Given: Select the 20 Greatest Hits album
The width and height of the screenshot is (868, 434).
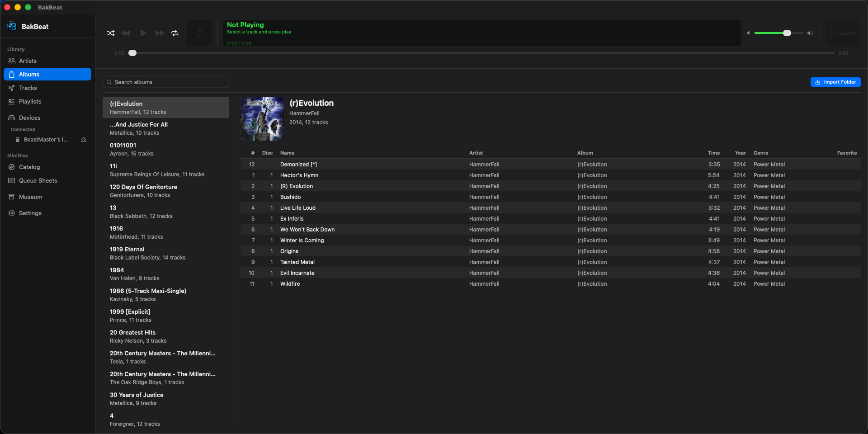Looking at the screenshot, I should [x=166, y=336].
